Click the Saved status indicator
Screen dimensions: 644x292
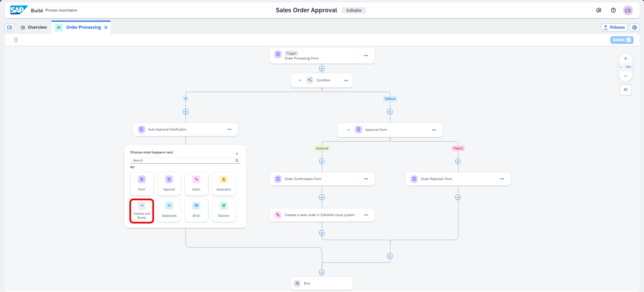622,40
